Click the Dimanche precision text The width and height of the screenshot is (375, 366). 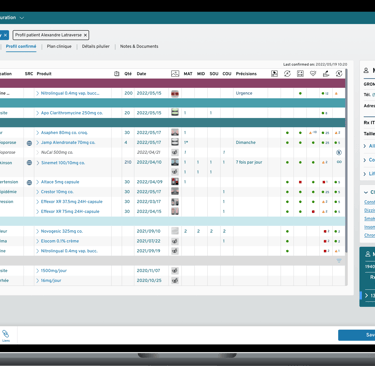[x=246, y=142]
